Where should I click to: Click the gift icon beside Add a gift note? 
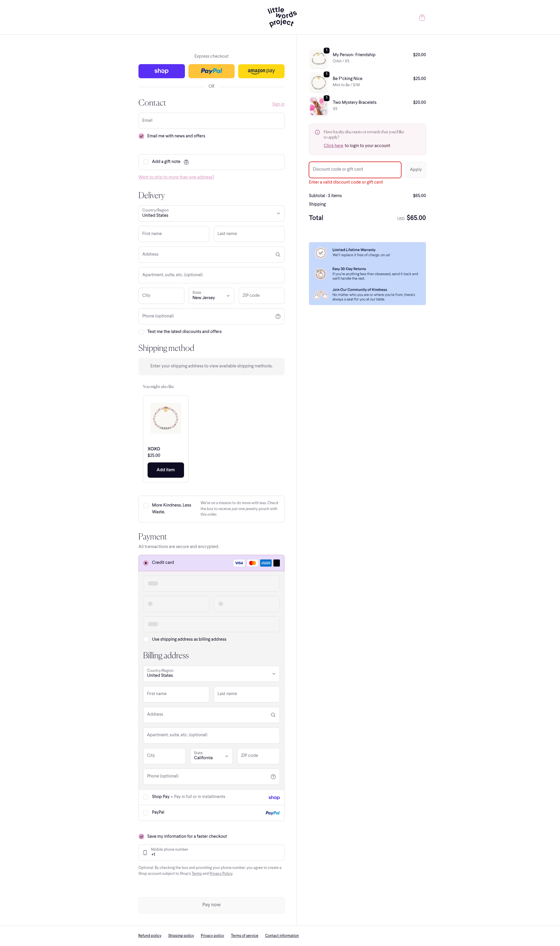click(x=186, y=162)
